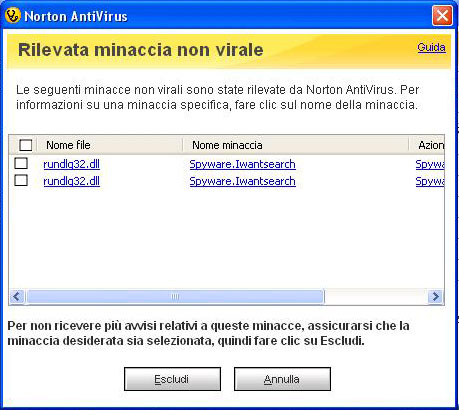
Task: Check the second rundlg32.dll row checkbox
Action: [21, 180]
